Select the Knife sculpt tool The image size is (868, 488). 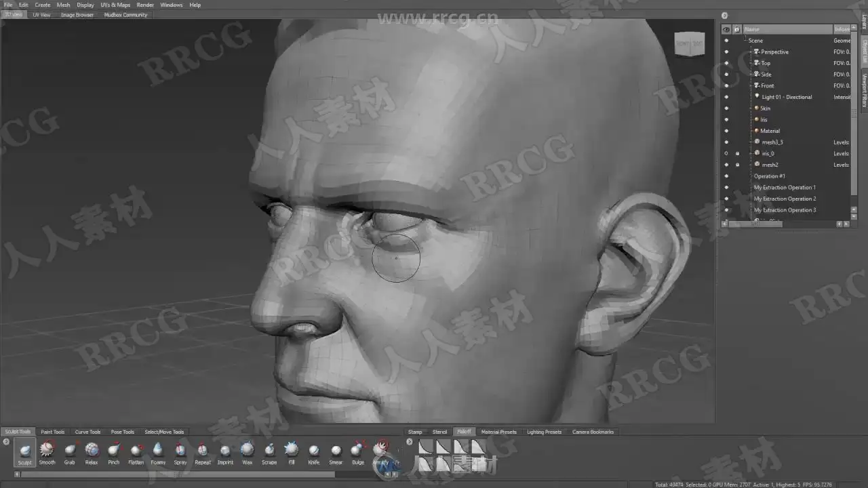point(313,453)
